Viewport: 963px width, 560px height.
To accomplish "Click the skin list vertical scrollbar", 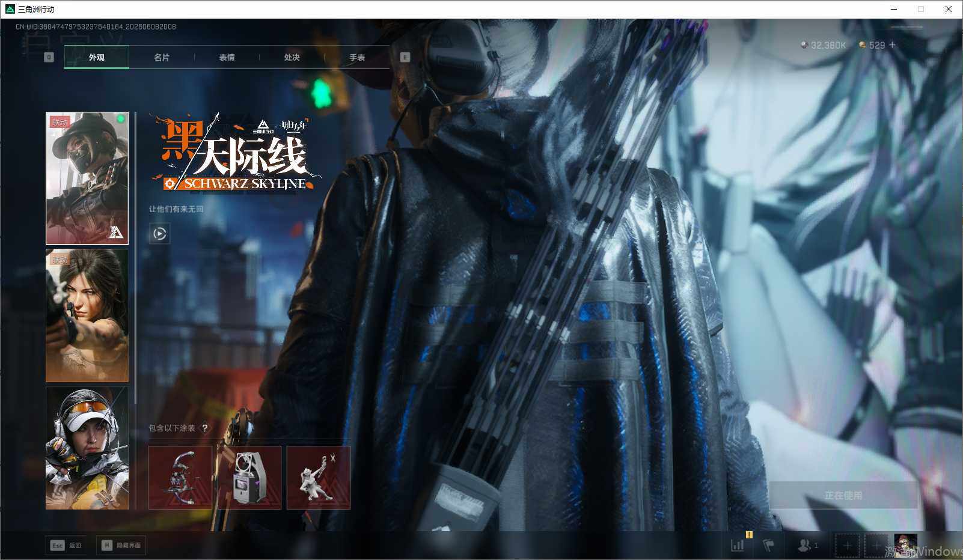I will pyautogui.click(x=135, y=258).
